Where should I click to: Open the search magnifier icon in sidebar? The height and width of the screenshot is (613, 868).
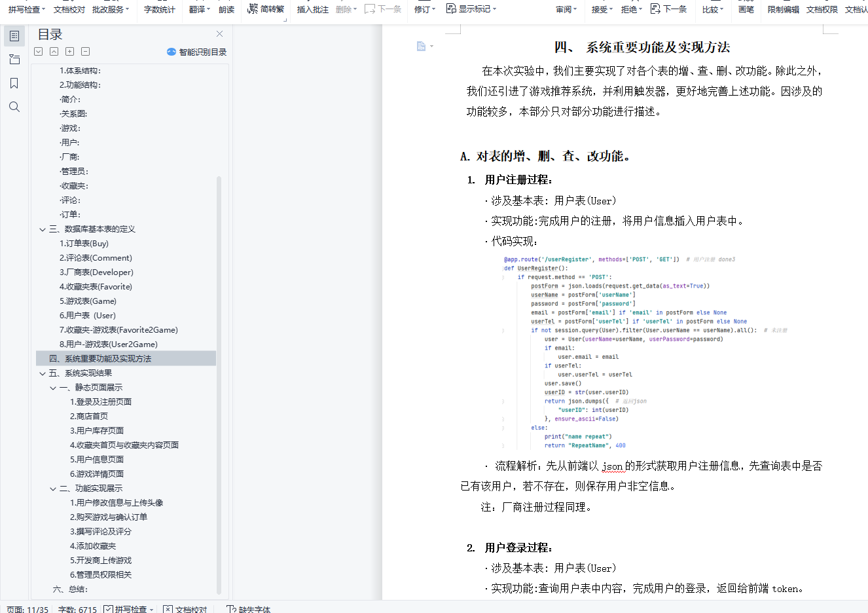point(14,107)
